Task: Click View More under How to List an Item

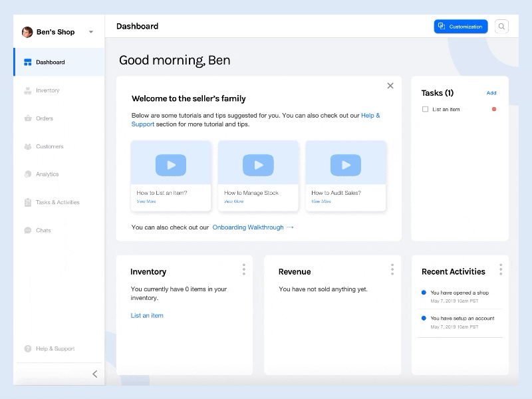Action: click(146, 201)
